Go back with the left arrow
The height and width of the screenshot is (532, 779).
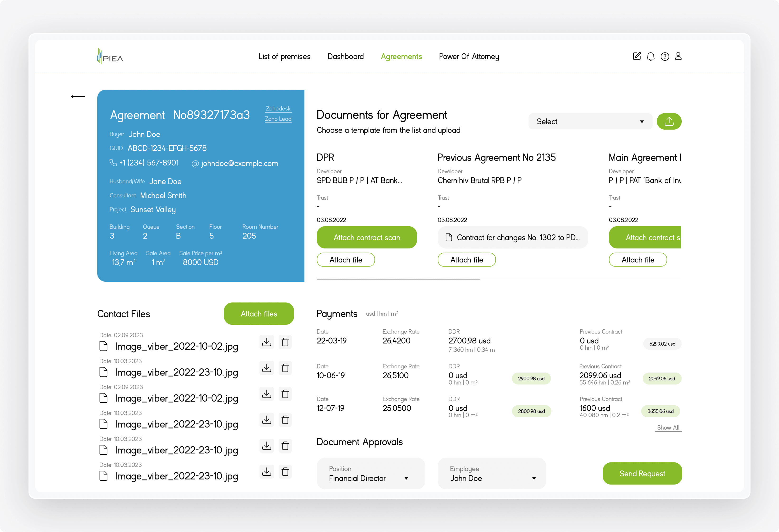pos(78,97)
